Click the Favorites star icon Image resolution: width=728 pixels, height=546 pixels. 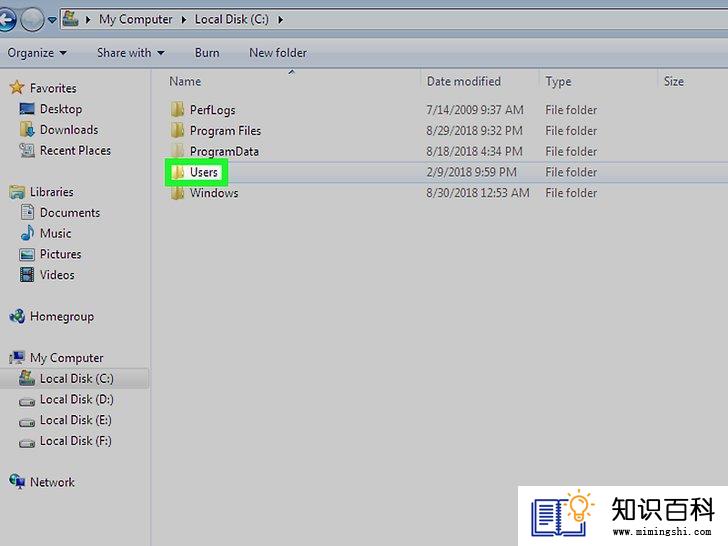coord(17,87)
